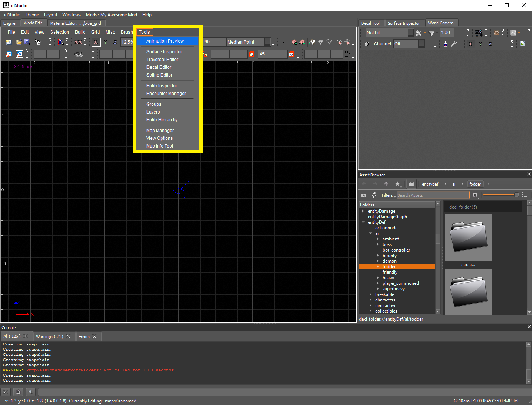Click the first white cubes group icon
Screen dimensions: 532x405
[312, 42]
